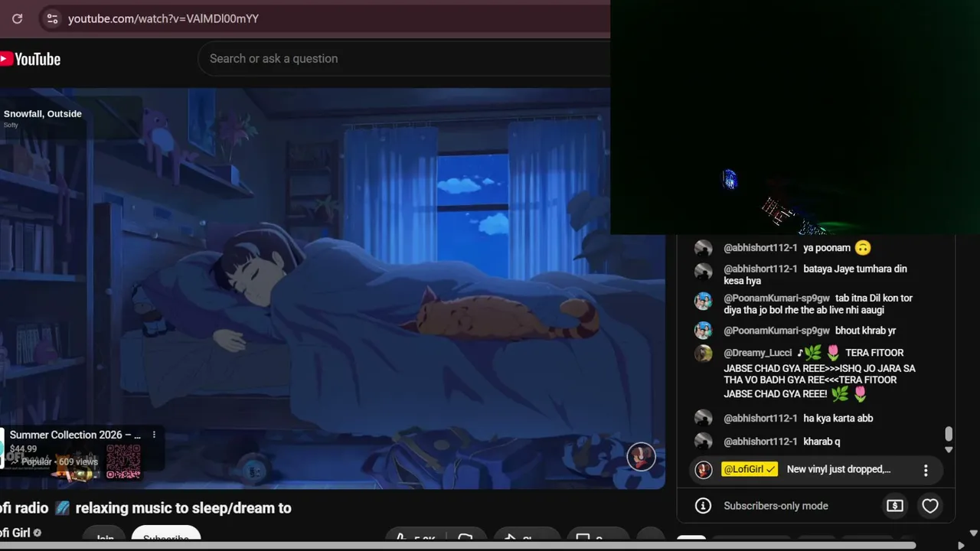Open options menu on Summer Collection product card
The width and height of the screenshot is (980, 551).
coord(154,435)
